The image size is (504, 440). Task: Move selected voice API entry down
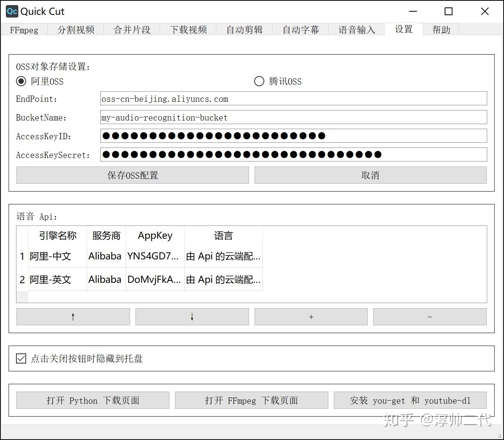point(192,317)
